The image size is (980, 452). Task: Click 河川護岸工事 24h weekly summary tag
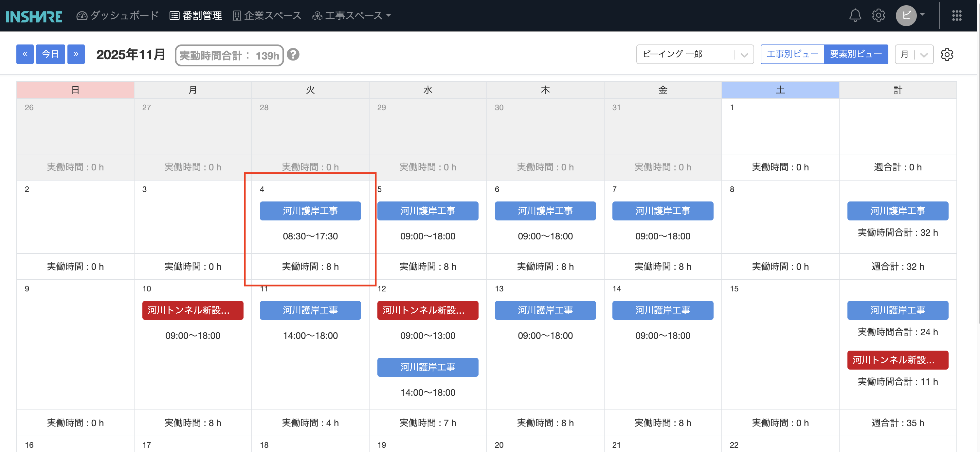(x=898, y=311)
